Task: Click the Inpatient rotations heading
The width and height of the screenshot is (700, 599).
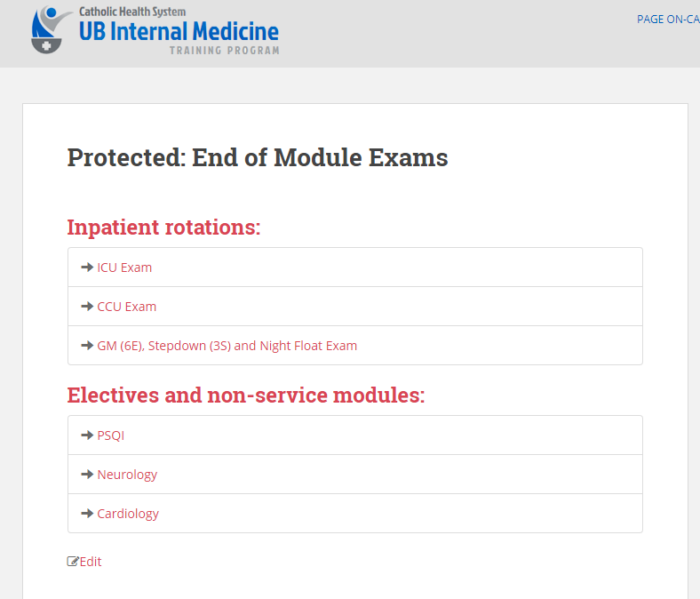Action: [x=163, y=227]
